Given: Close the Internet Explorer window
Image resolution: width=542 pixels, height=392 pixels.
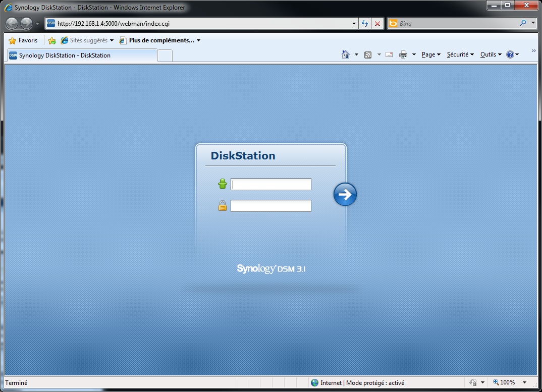Looking at the screenshot, I should (x=526, y=5).
